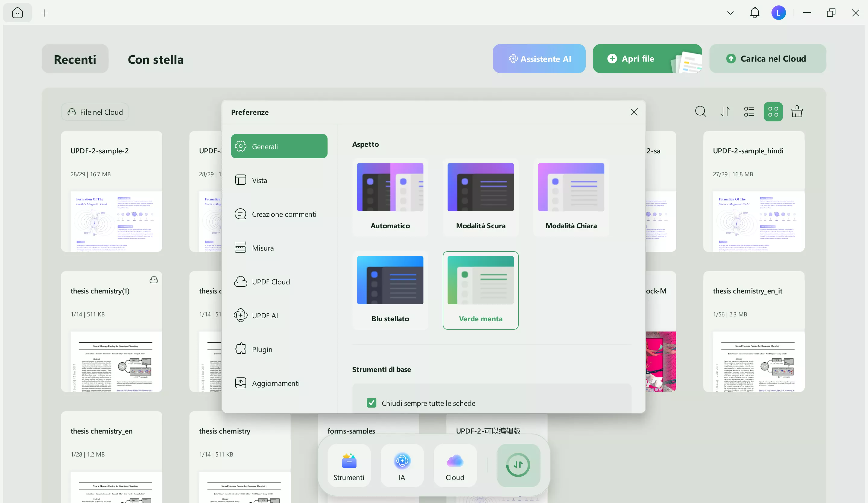Open the sort order icon
This screenshot has width=868, height=503.
[x=725, y=112]
